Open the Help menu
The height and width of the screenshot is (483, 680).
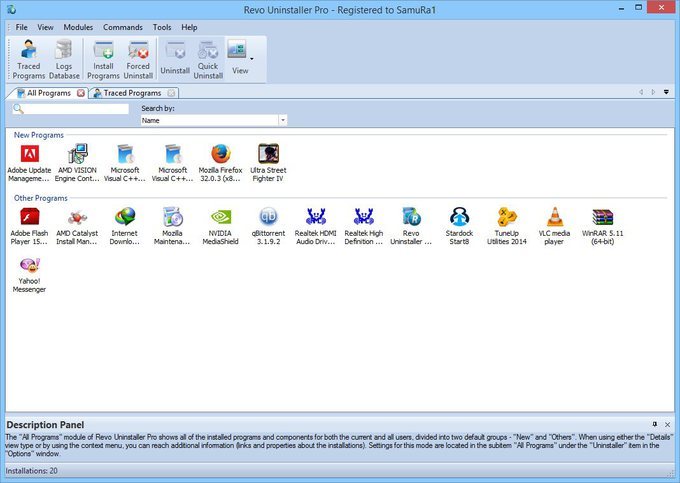point(189,27)
